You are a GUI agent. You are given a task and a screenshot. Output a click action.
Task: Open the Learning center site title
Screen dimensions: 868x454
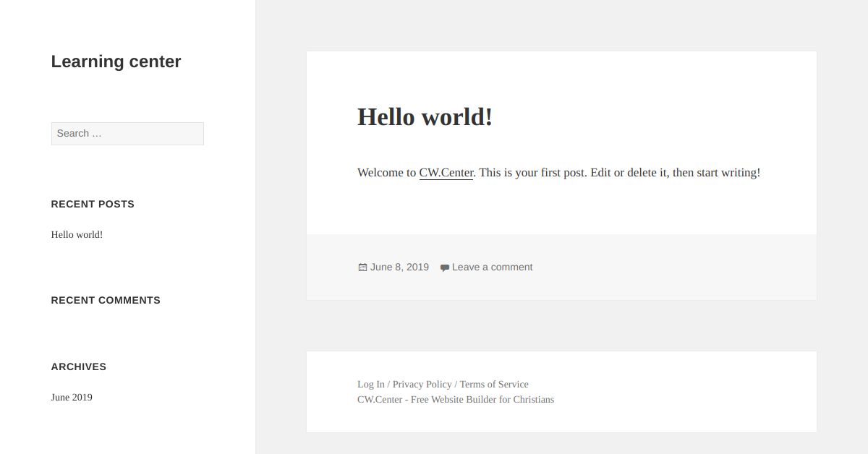(116, 61)
